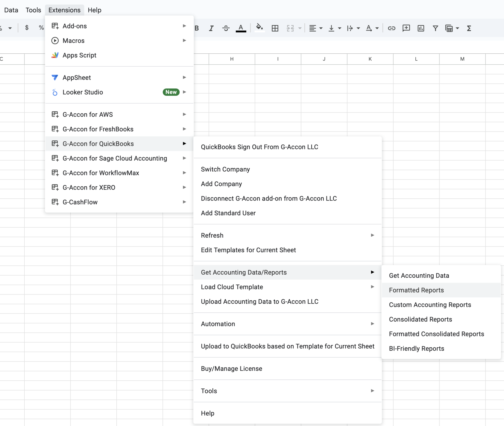The height and width of the screenshot is (426, 504).
Task: Click the create filter icon
Action: 435,28
